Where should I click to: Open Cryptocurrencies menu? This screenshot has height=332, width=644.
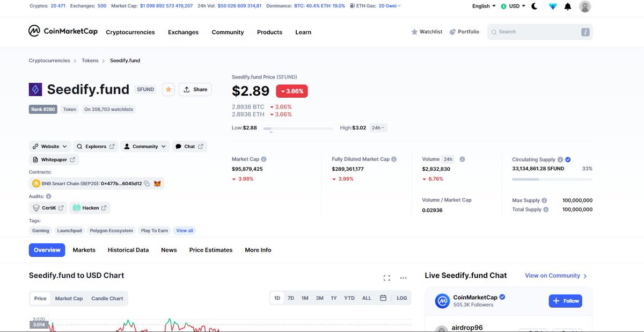(130, 32)
